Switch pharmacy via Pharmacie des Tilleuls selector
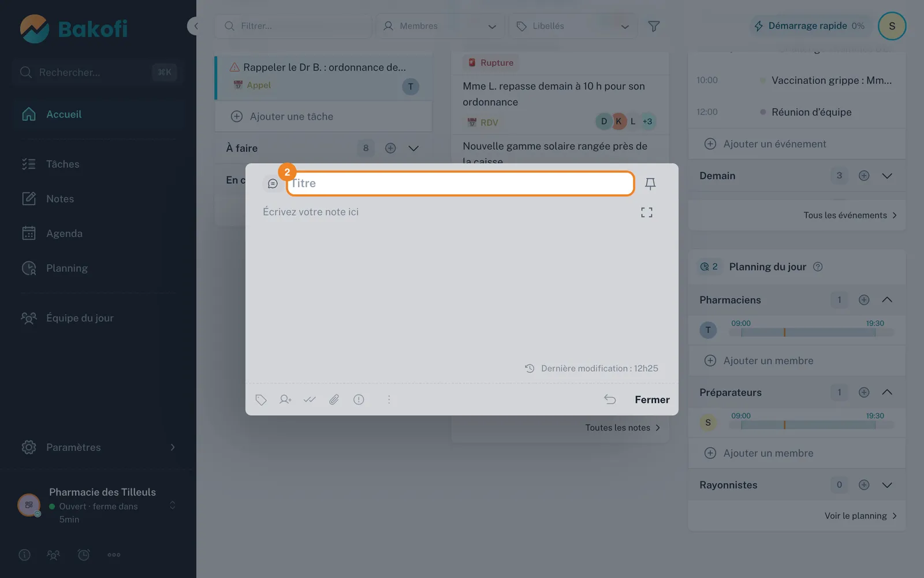 pos(97,505)
